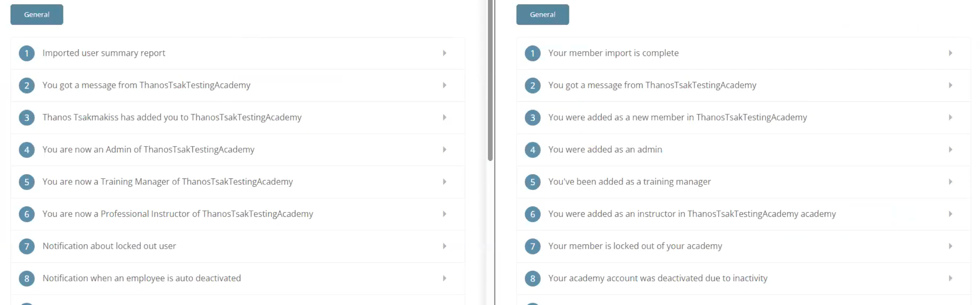Viewport: 980px width, 305px height.
Task: Click number 3 badge beside You were added as a new member
Action: pyautogui.click(x=532, y=117)
